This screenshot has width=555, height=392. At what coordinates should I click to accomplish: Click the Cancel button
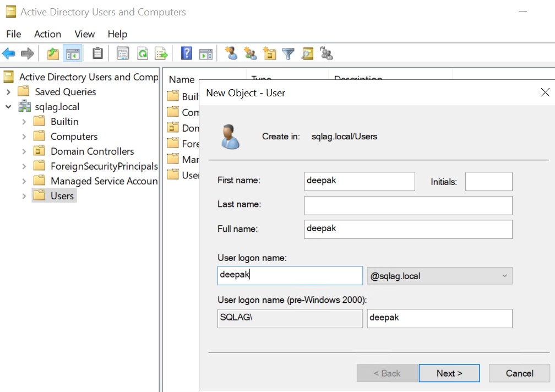click(x=519, y=373)
